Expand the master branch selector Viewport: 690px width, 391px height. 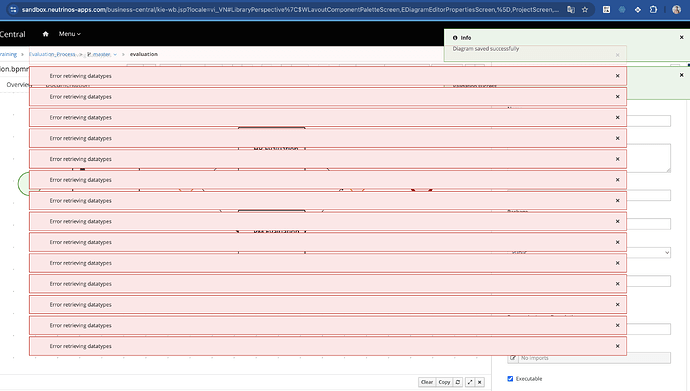pos(102,54)
